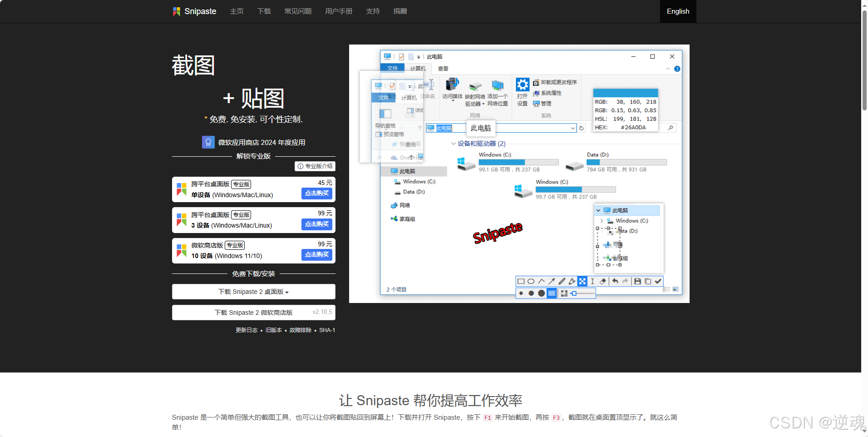Select the text tool in demo toolbar
868x437 pixels.
click(592, 281)
